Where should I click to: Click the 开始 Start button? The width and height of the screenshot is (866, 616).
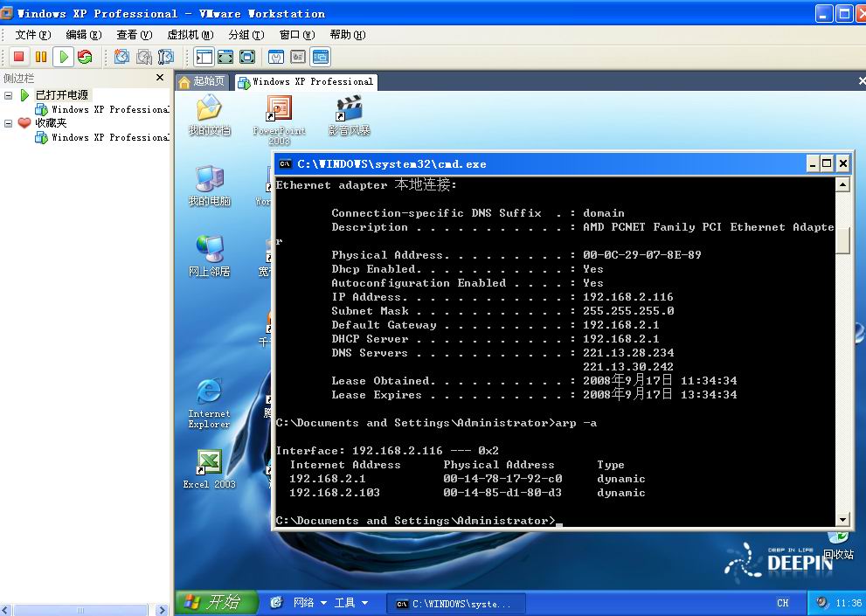(218, 603)
